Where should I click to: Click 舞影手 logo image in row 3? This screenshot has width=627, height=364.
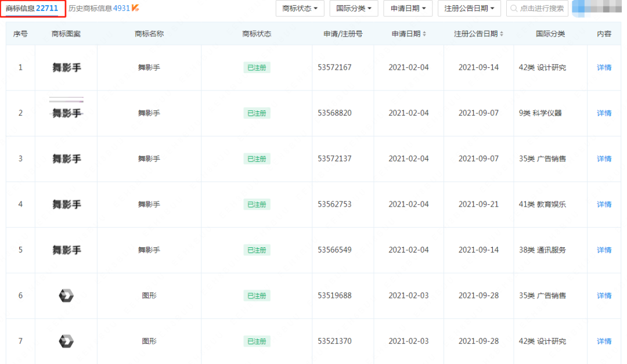point(66,159)
